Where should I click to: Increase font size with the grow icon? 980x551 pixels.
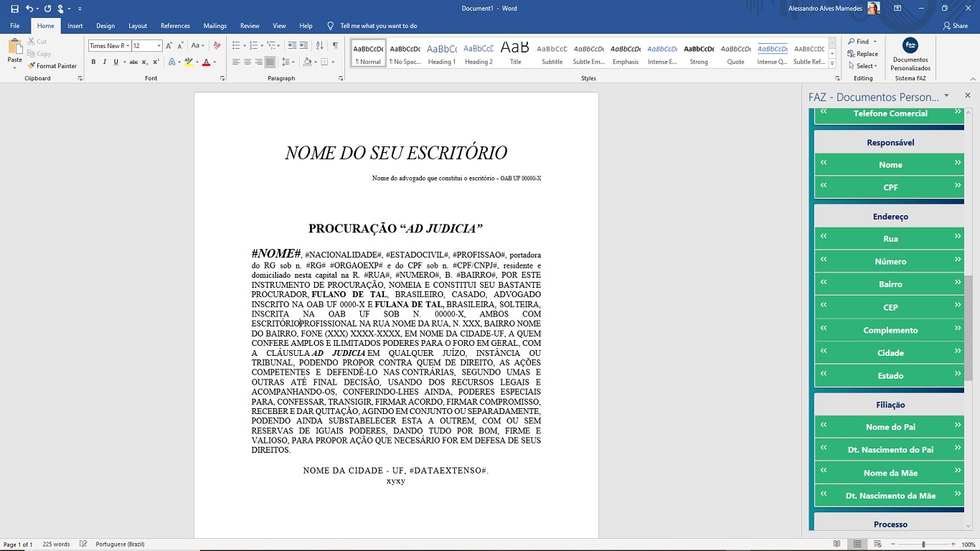click(169, 46)
